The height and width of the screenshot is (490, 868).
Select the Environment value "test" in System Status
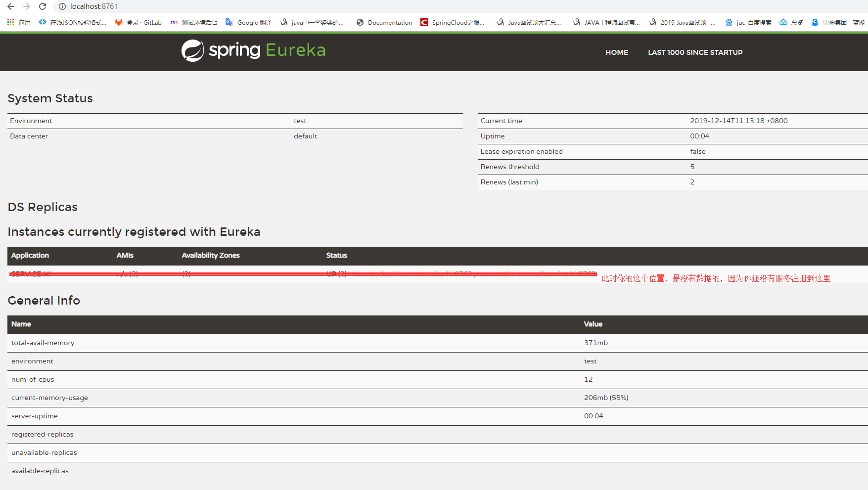coord(300,121)
